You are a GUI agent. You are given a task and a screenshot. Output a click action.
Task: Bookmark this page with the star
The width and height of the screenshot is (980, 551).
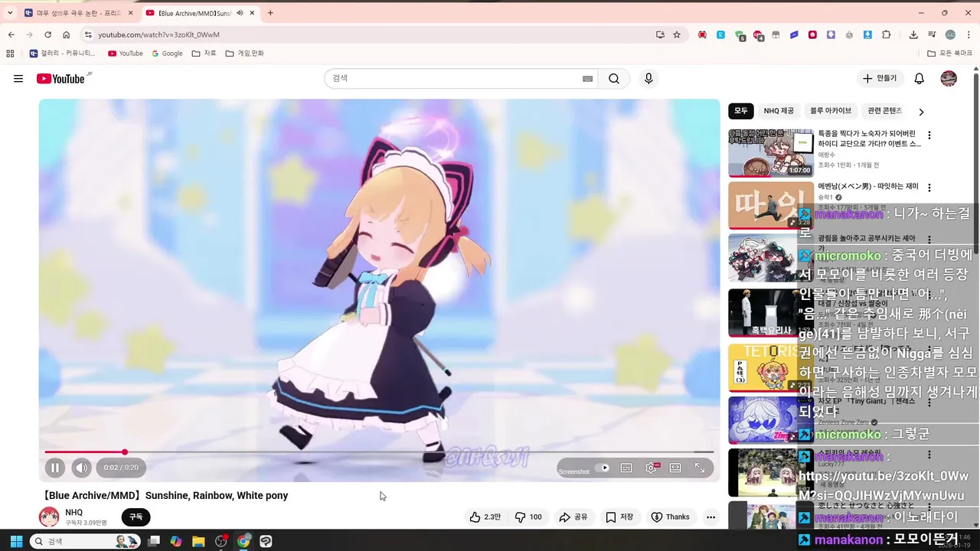click(x=677, y=34)
